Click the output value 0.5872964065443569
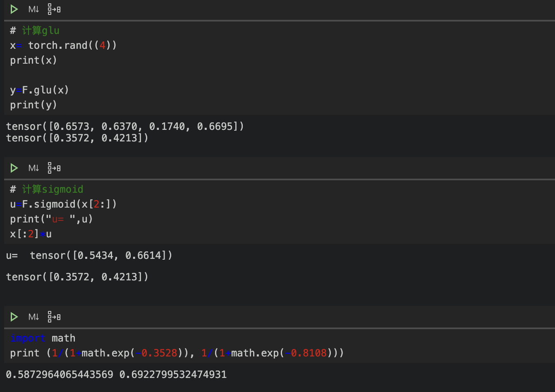Screen dimensions: 555x392 (x=58, y=374)
